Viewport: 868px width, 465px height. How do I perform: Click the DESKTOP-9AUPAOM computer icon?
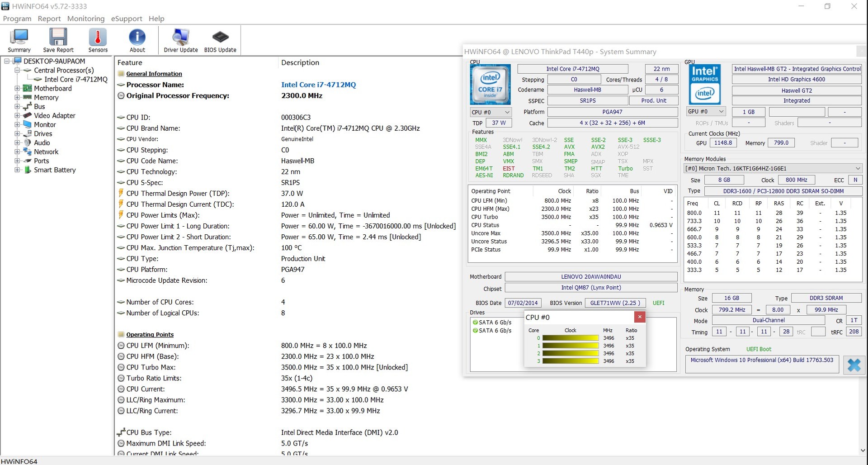tap(17, 61)
